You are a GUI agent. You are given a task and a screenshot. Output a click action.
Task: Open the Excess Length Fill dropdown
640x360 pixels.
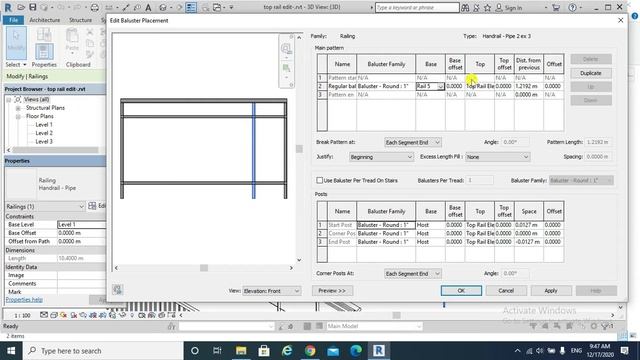(x=498, y=157)
